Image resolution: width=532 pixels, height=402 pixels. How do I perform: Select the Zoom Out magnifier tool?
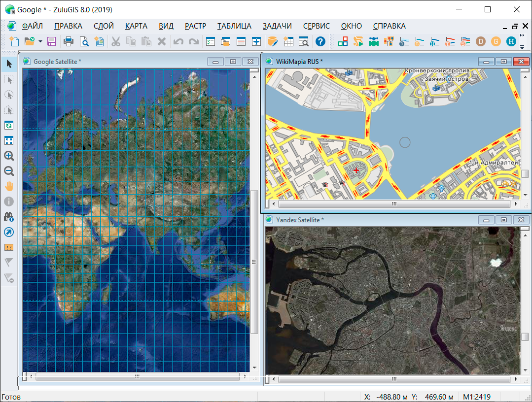coord(9,171)
